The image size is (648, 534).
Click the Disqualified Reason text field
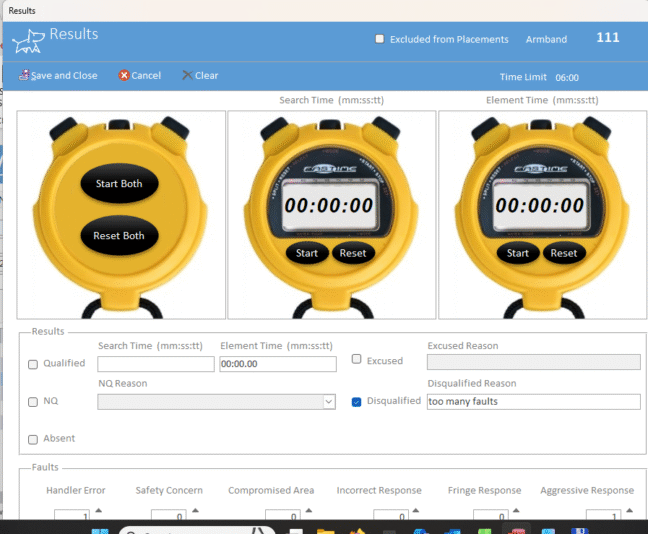(533, 402)
